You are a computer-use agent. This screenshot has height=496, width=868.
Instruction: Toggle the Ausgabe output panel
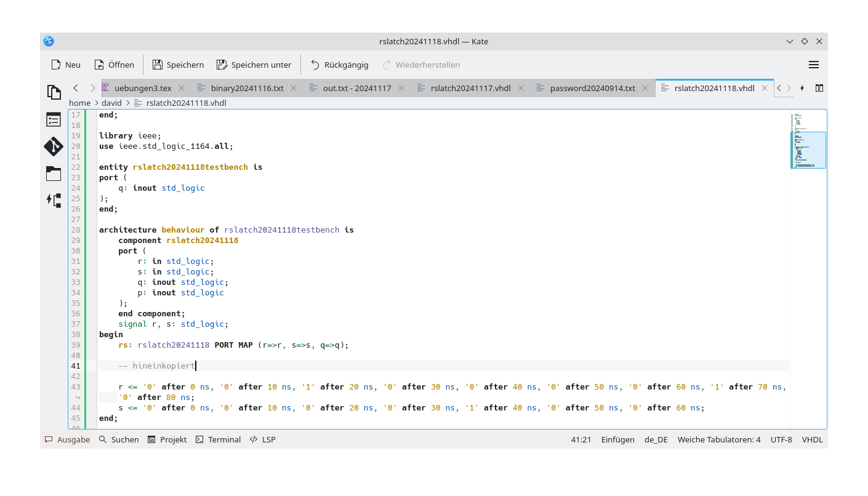[x=67, y=439]
